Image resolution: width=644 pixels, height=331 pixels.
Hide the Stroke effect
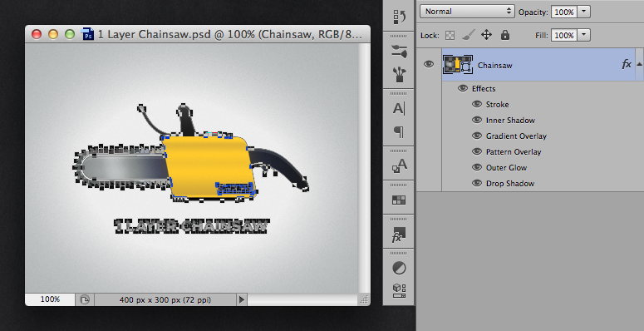476,104
